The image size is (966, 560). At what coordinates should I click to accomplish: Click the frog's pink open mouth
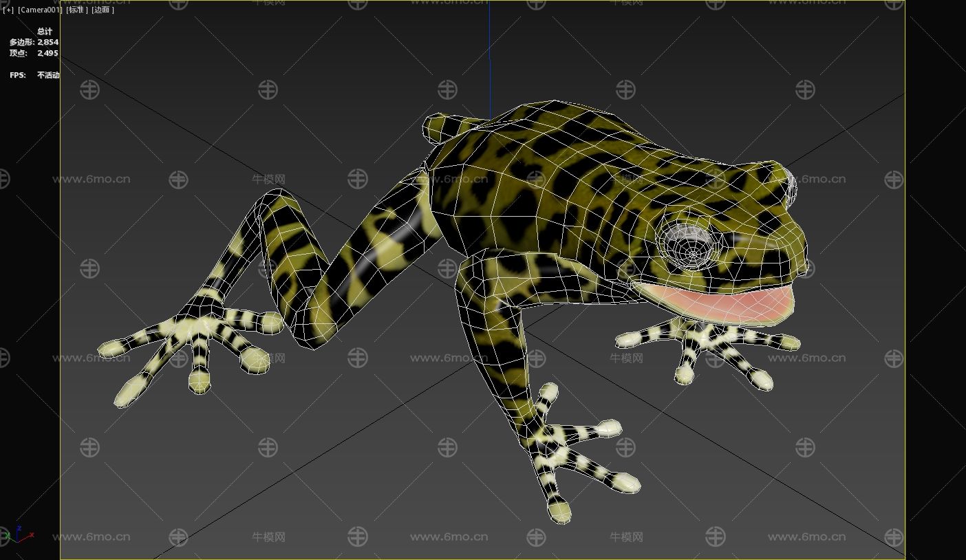tap(716, 303)
